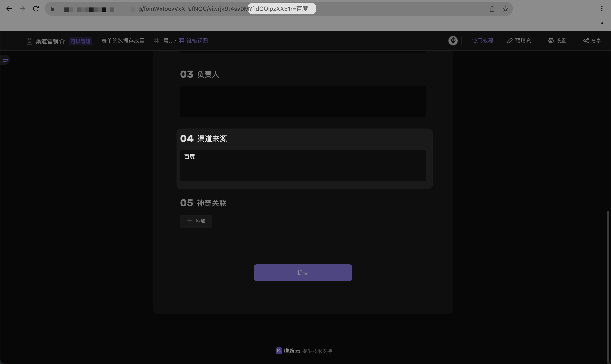
Task: Show hidden bookmarks via double chevron
Action: click(602, 23)
